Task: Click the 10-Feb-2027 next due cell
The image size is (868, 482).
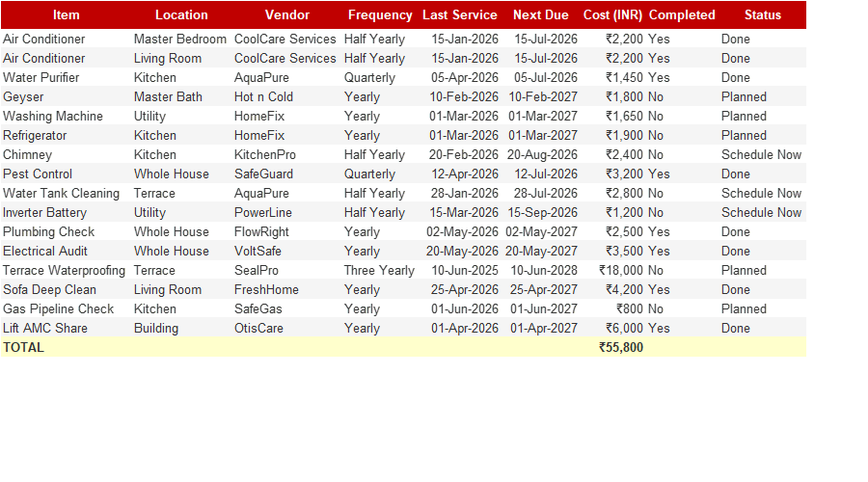Action: pos(542,96)
